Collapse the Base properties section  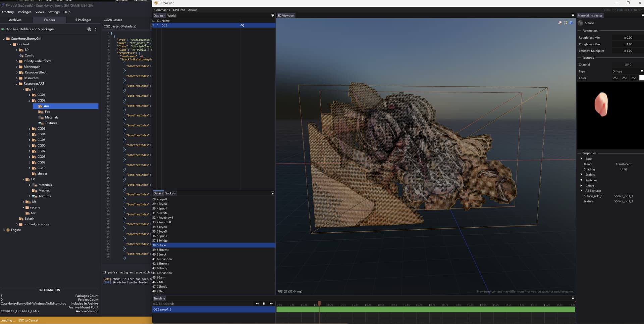[x=582, y=158]
